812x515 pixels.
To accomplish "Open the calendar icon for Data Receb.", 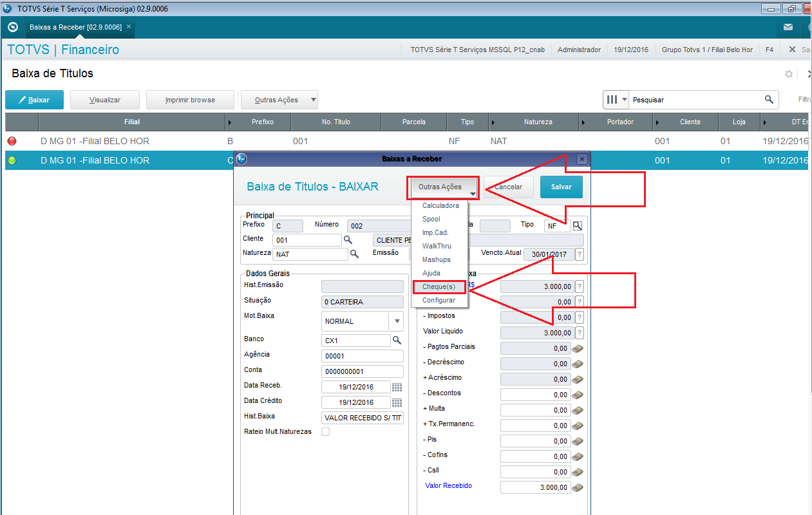I will coord(397,387).
